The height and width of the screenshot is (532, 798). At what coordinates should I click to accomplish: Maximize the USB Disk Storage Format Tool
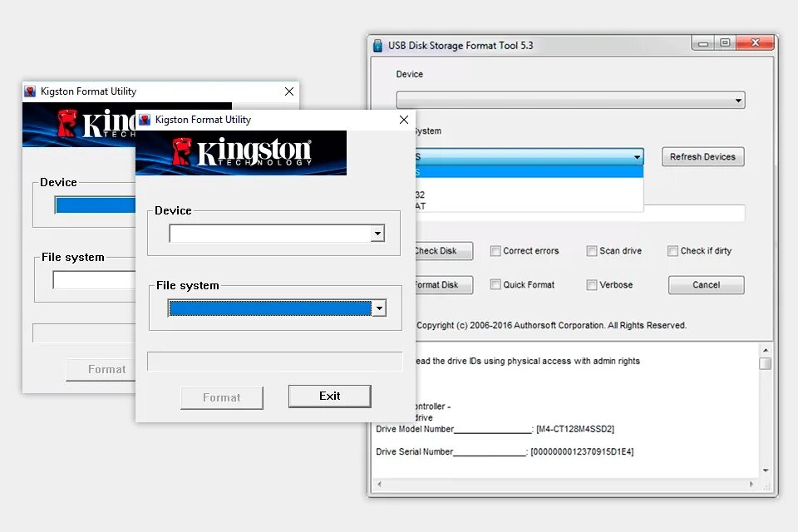[x=725, y=42]
